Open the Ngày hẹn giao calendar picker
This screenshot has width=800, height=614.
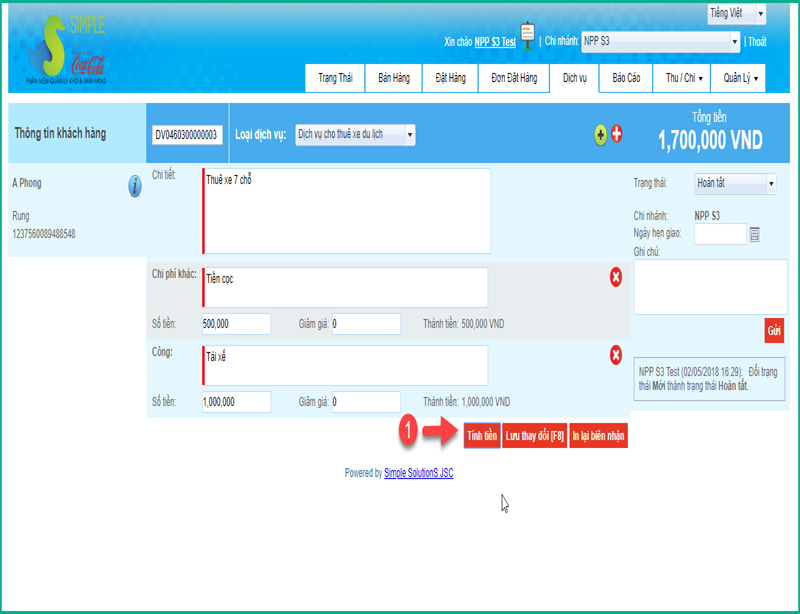click(x=755, y=234)
